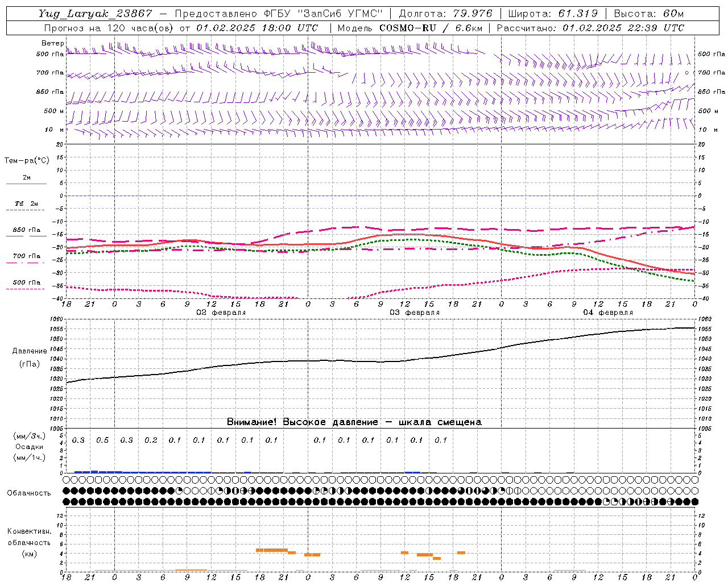Screen dimensions: 728x582
Task: Click the Td 2м legend label
Action: pyautogui.click(x=27, y=203)
